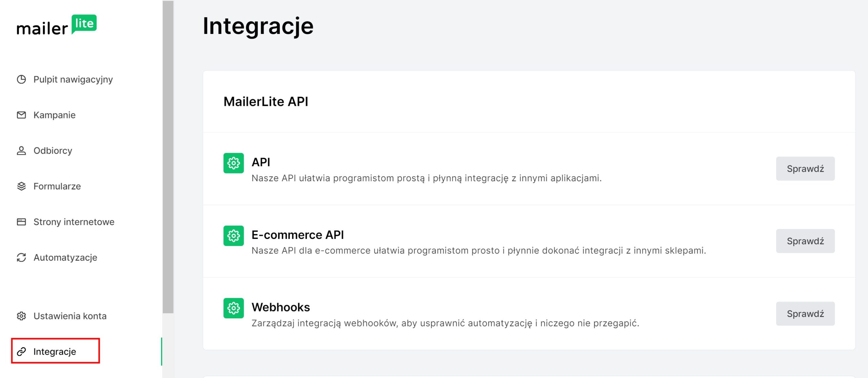Click description 'Nasze API ułatwia programistom prostą'
This screenshot has height=378, width=868.
(x=427, y=178)
